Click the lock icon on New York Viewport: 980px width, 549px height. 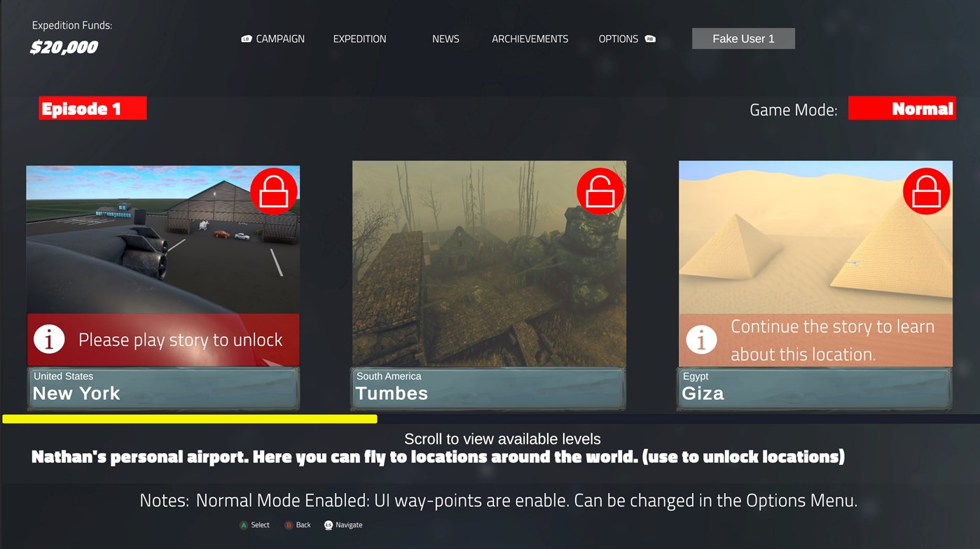(x=274, y=191)
